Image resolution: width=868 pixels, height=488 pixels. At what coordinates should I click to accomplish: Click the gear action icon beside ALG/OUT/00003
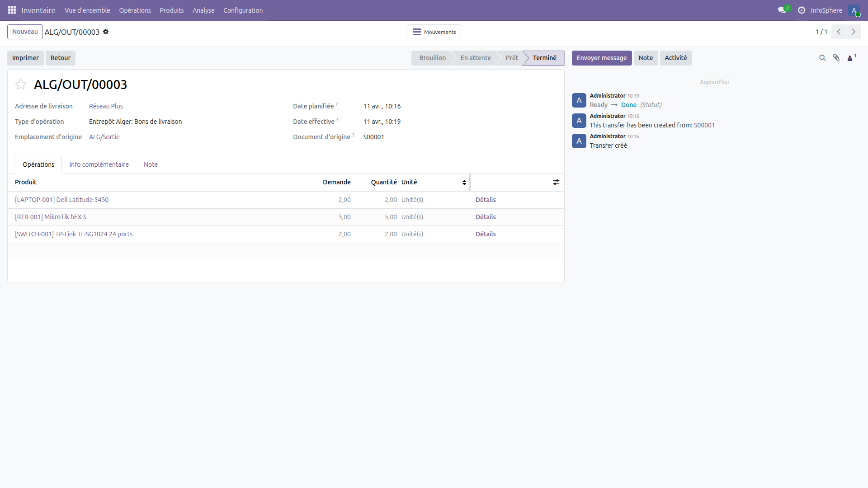pyautogui.click(x=105, y=32)
